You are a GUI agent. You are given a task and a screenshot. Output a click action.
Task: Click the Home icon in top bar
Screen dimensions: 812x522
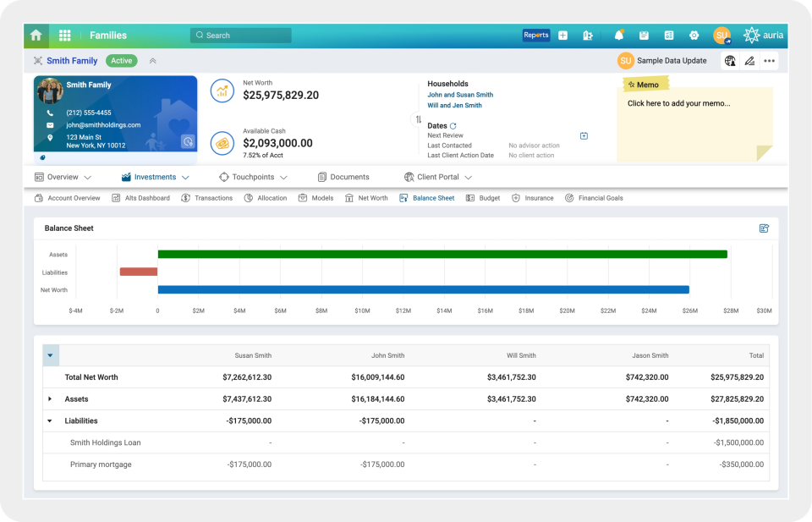[36, 36]
